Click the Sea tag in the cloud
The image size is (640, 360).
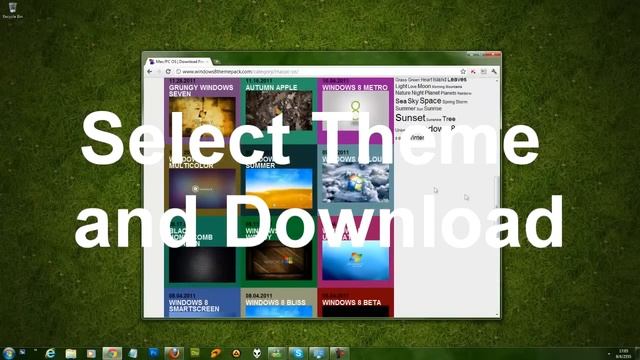point(401,101)
